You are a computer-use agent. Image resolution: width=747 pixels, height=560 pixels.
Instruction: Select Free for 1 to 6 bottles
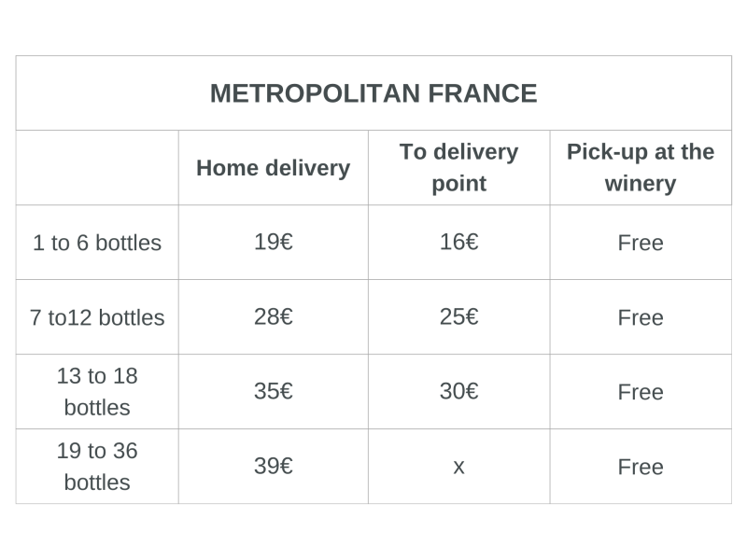tap(641, 243)
